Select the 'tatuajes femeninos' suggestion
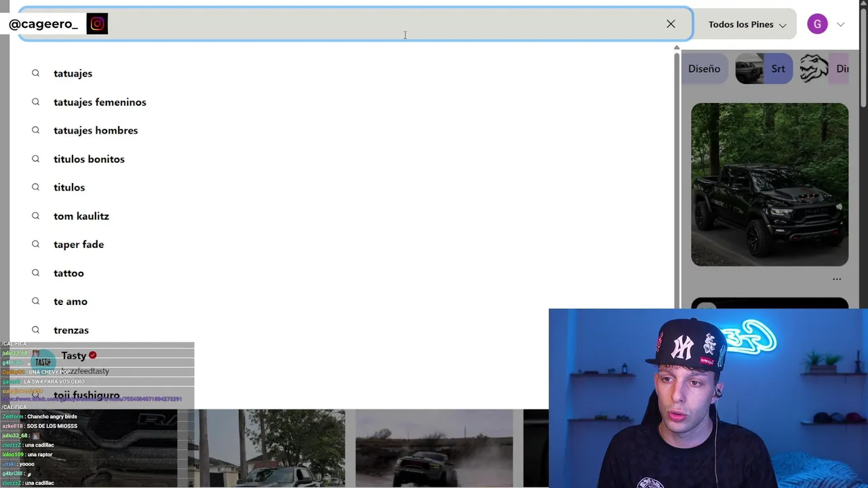 tap(100, 102)
